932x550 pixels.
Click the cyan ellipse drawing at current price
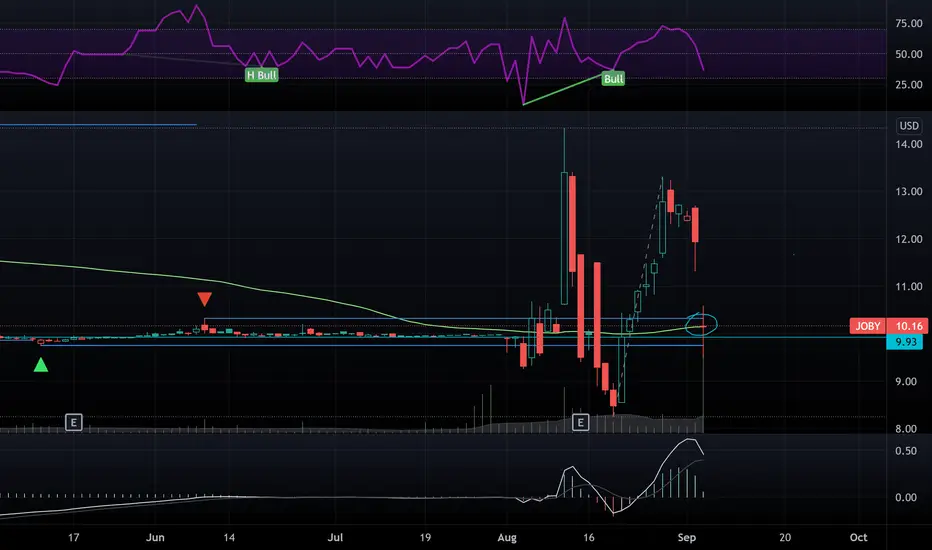click(x=701, y=324)
